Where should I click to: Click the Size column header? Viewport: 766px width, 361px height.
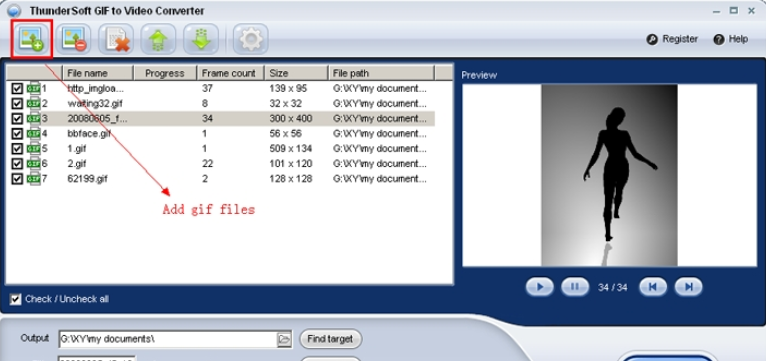point(296,73)
